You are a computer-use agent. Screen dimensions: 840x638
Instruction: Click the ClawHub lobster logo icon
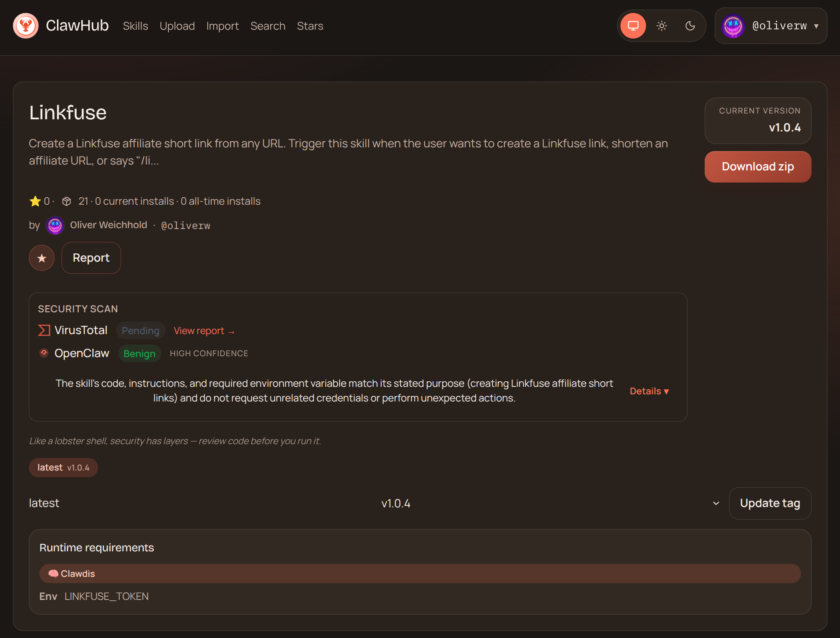(26, 26)
